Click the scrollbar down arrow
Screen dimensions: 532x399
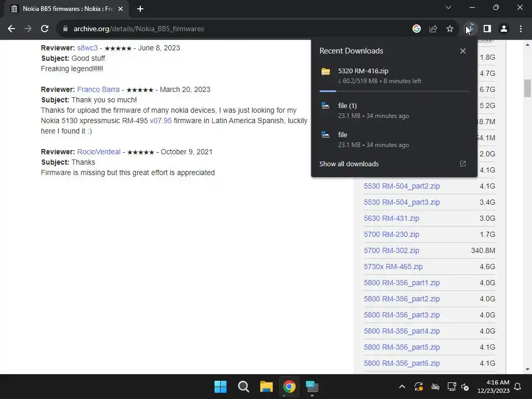527,370
